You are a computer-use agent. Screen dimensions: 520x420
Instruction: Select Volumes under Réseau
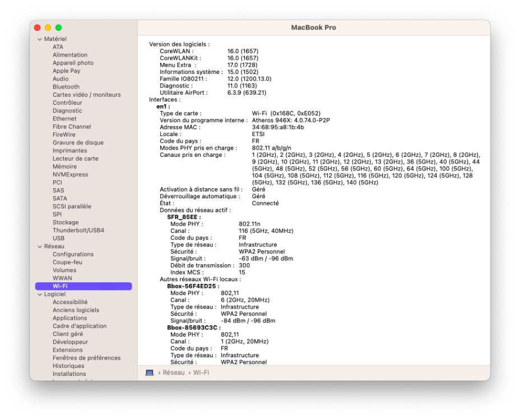point(64,270)
